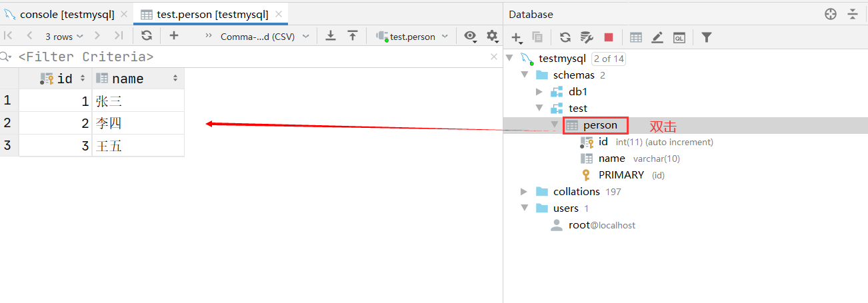Open the 3 rows page size dropdown
Image resolution: width=868 pixels, height=303 pixels.
tap(64, 37)
